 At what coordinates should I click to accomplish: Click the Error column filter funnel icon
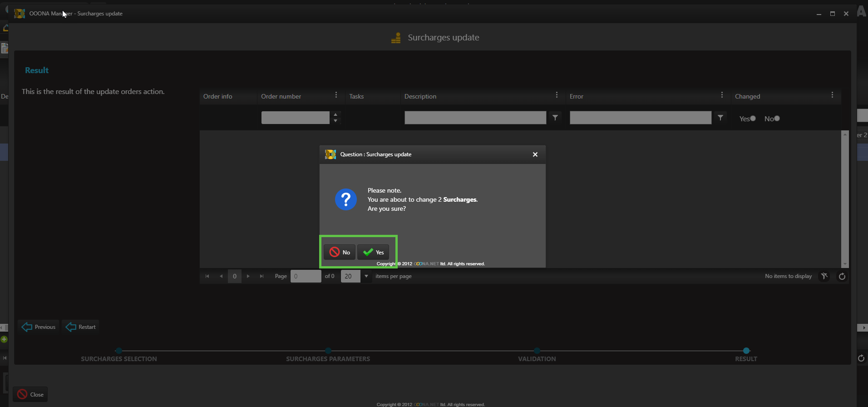[x=720, y=118]
